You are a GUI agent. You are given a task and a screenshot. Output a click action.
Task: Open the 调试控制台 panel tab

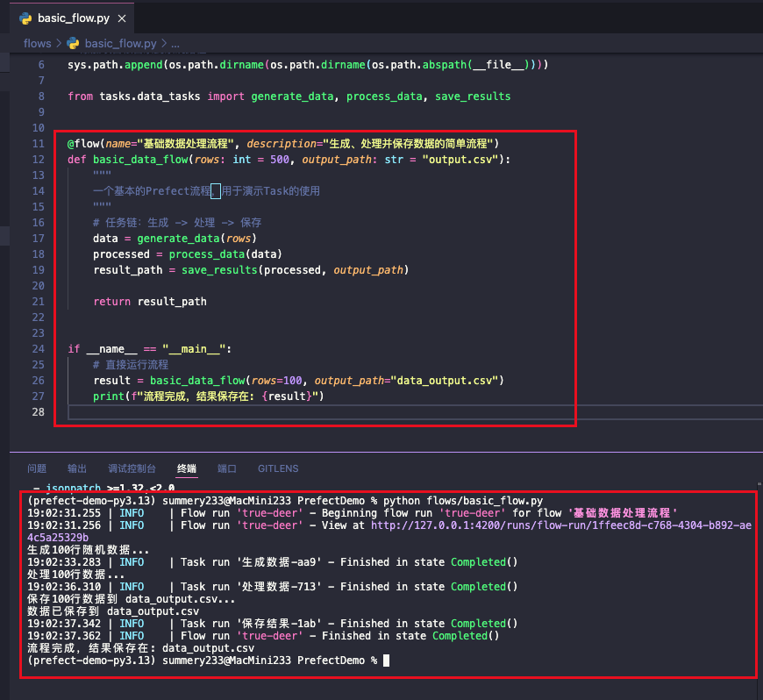[x=132, y=468]
